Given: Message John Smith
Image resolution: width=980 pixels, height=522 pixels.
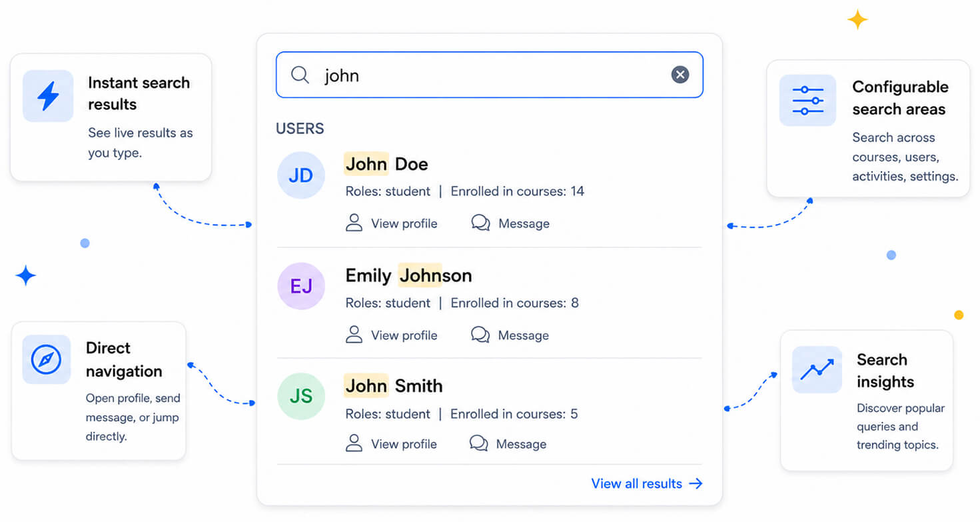Looking at the screenshot, I should (x=508, y=444).
